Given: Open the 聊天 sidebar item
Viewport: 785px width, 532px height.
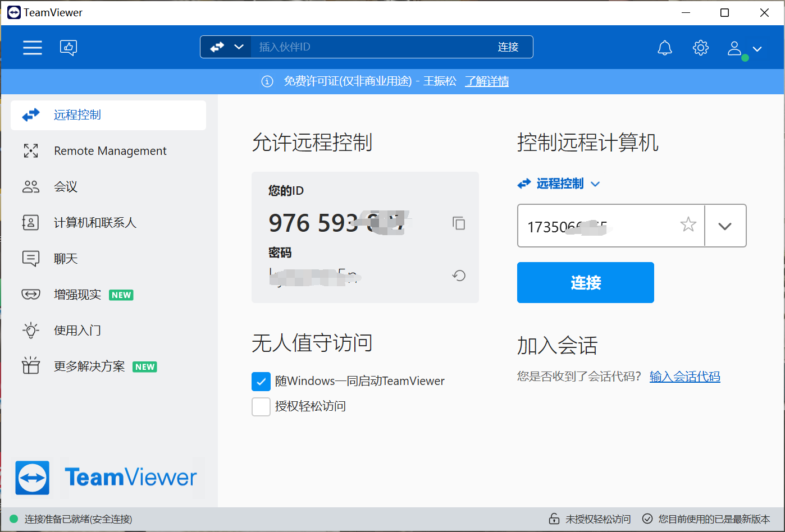Looking at the screenshot, I should click(108, 259).
